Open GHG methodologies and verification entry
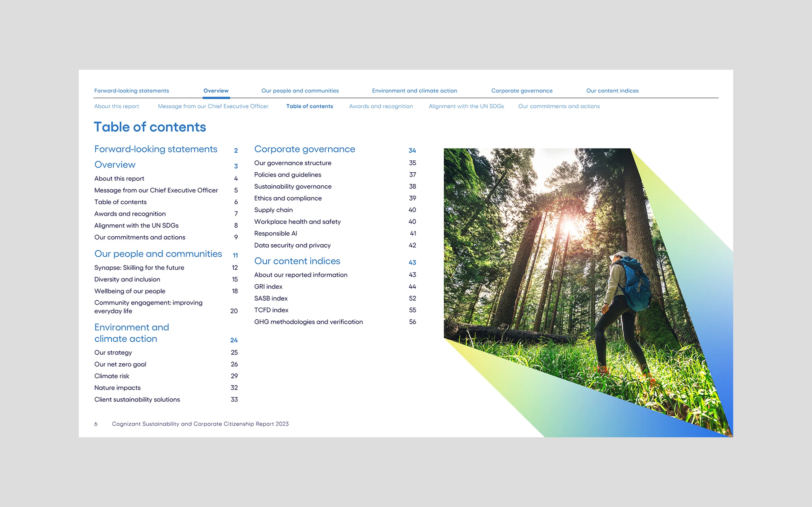 click(x=308, y=322)
